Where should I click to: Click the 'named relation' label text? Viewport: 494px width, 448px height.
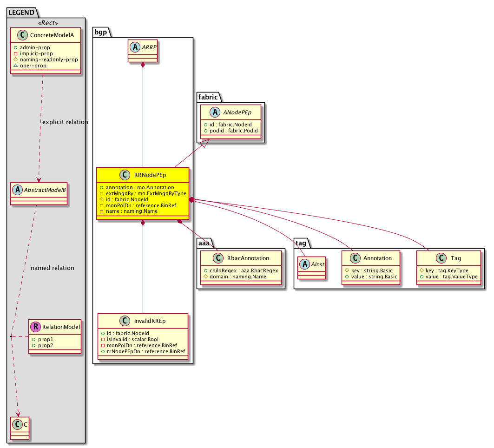click(52, 268)
